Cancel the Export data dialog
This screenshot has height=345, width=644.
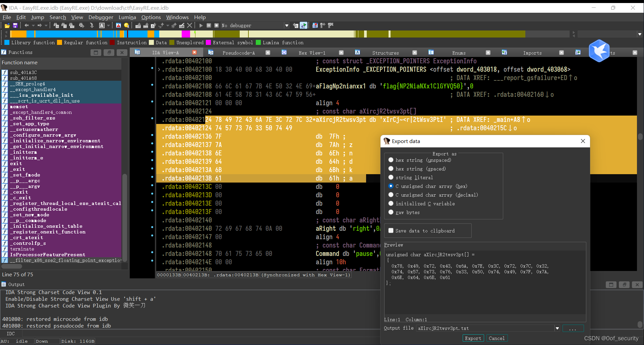tap(497, 338)
